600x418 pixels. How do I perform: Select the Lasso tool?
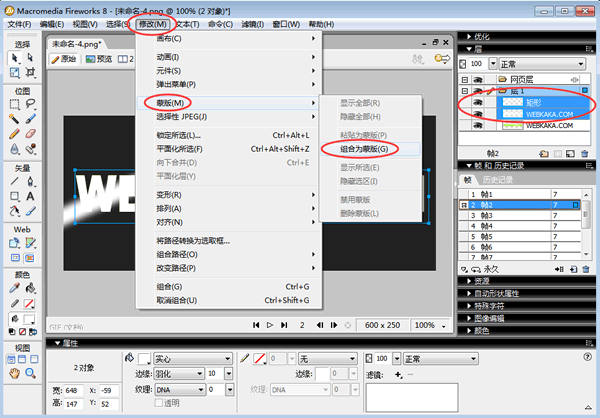pos(30,104)
